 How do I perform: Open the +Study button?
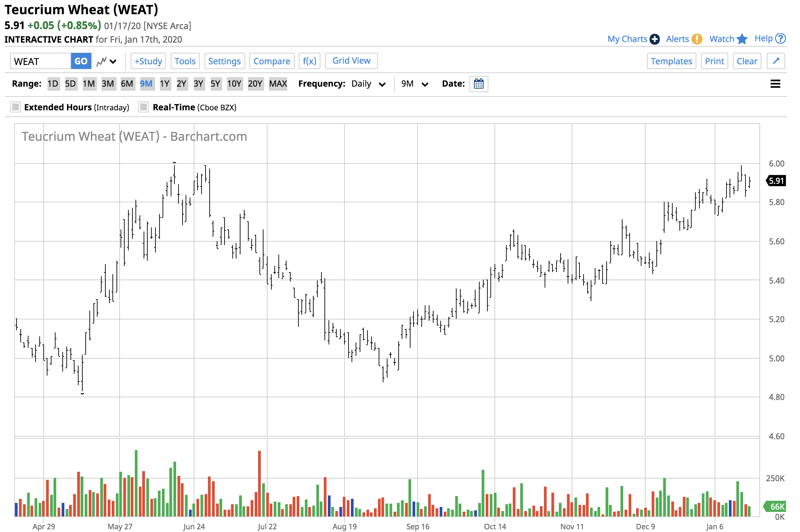148,61
